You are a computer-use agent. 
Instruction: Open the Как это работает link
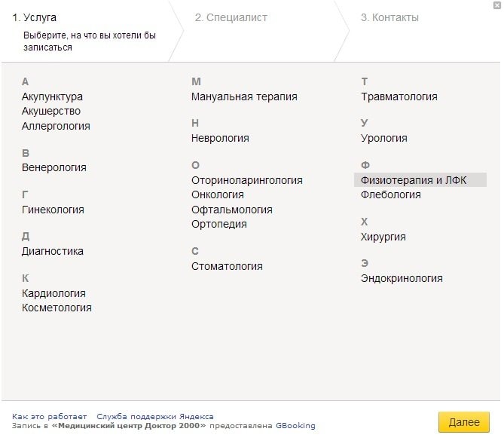click(49, 416)
